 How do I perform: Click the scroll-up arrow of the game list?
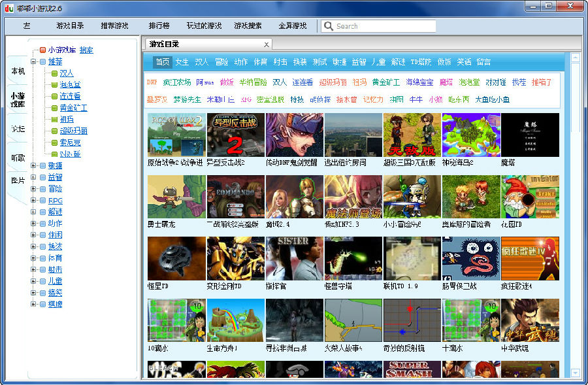click(x=575, y=58)
